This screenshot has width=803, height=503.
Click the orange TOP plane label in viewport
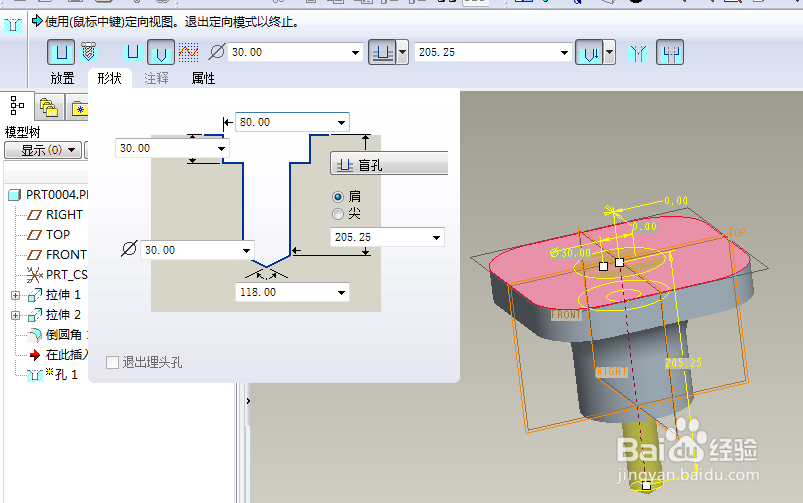737,233
